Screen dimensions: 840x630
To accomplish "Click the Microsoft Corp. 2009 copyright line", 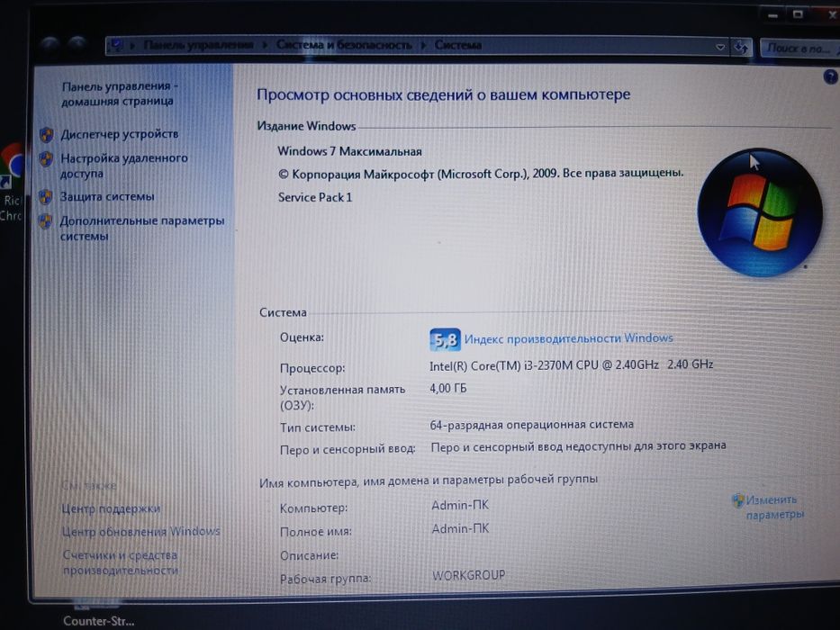I will coord(481,174).
